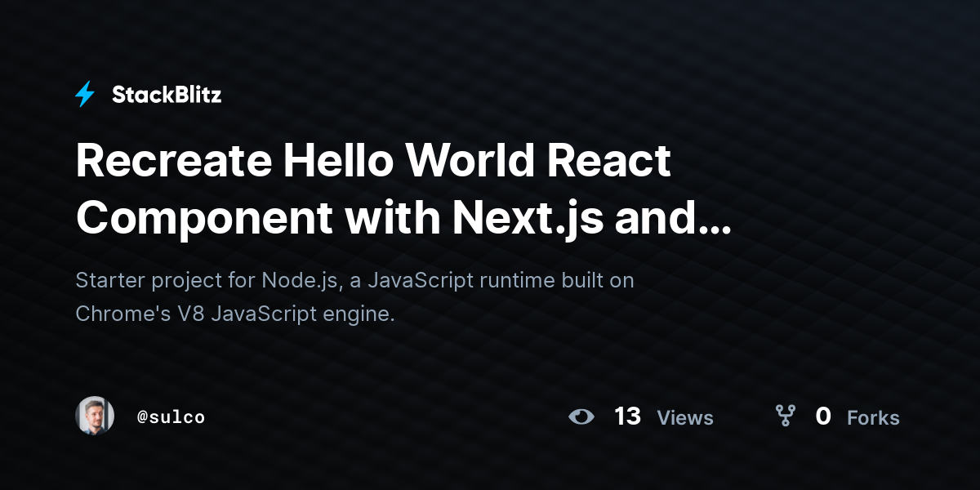The image size is (980, 490).
Task: Click the StackBlitz wordmark text
Action: coord(167,94)
